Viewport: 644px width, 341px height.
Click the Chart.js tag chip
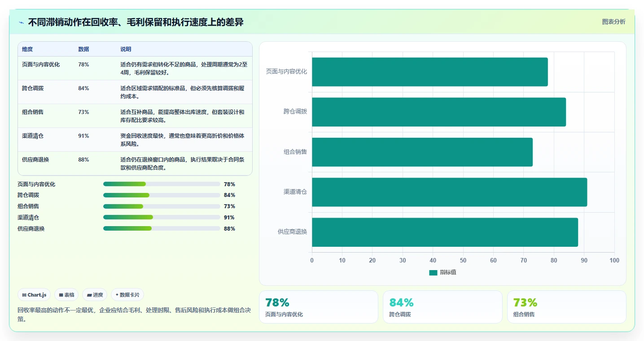tap(34, 295)
